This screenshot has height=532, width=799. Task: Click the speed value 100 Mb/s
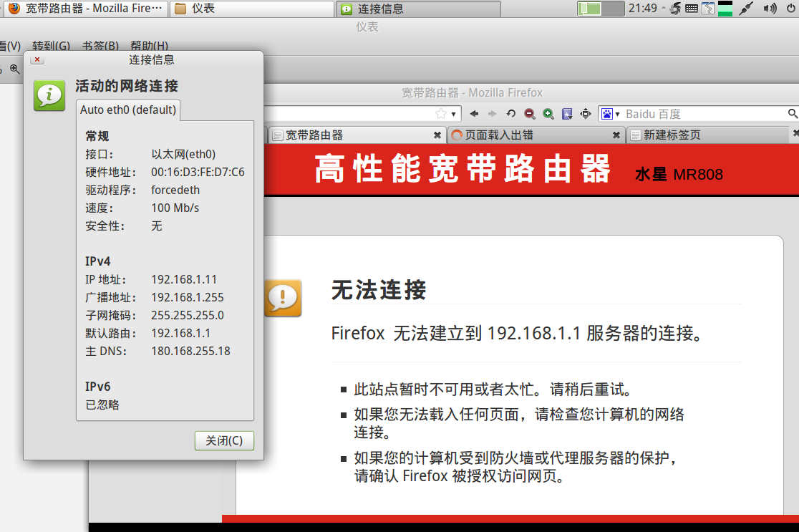[175, 208]
